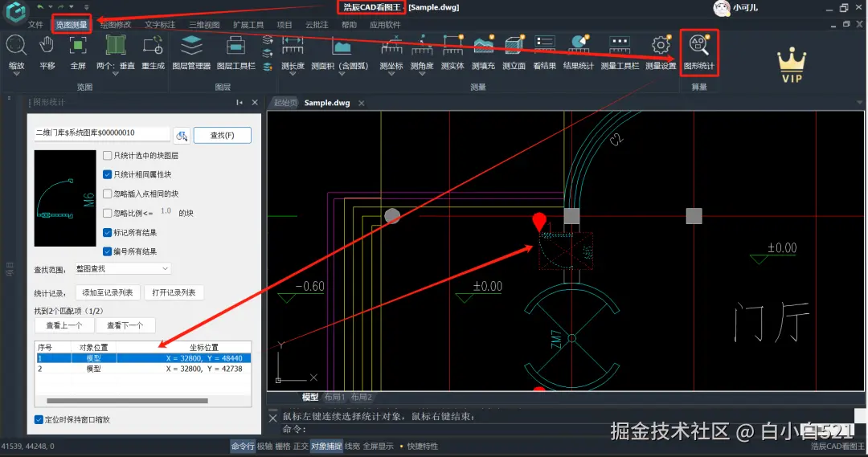This screenshot has height=457, width=868.
Task: Switch to the 扩展工具 ribbon tab
Action: click(248, 25)
